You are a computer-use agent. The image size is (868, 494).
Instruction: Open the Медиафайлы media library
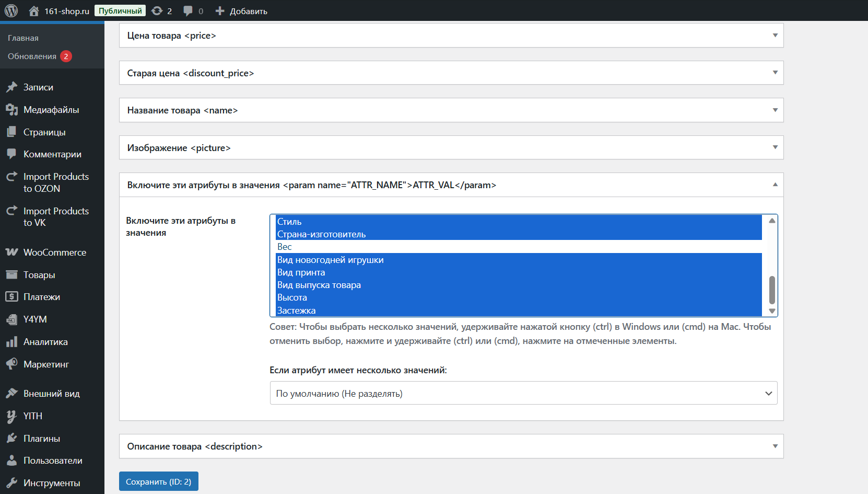coord(51,110)
